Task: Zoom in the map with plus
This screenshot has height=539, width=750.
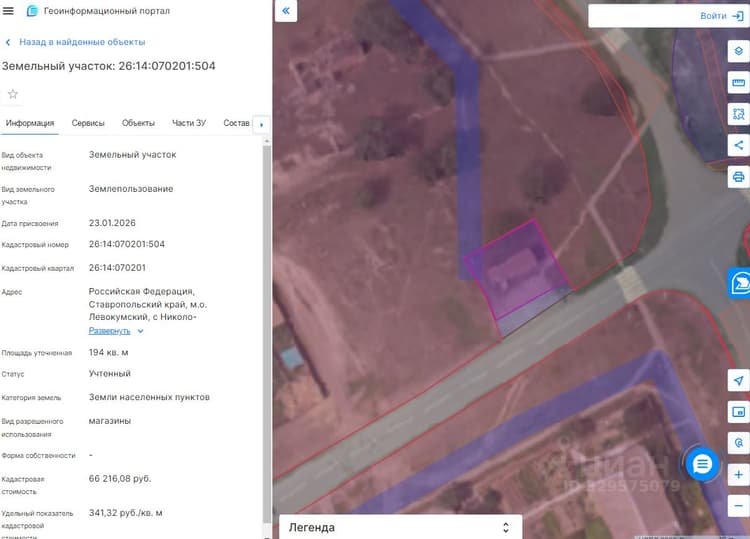Action: point(739,474)
